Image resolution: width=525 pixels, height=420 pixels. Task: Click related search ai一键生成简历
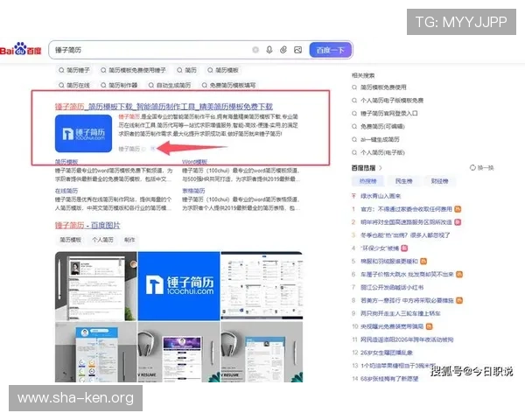(x=380, y=139)
